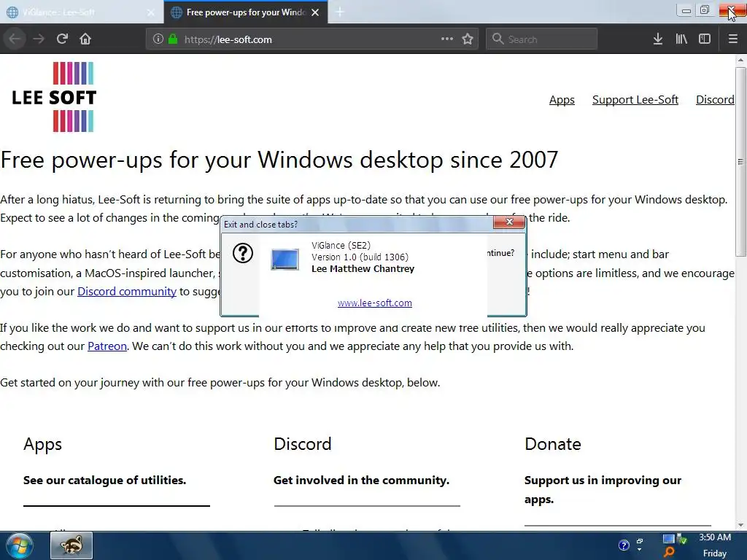The image size is (747, 560).
Task: Click 'Get involved in the community.' text
Action: (361, 481)
